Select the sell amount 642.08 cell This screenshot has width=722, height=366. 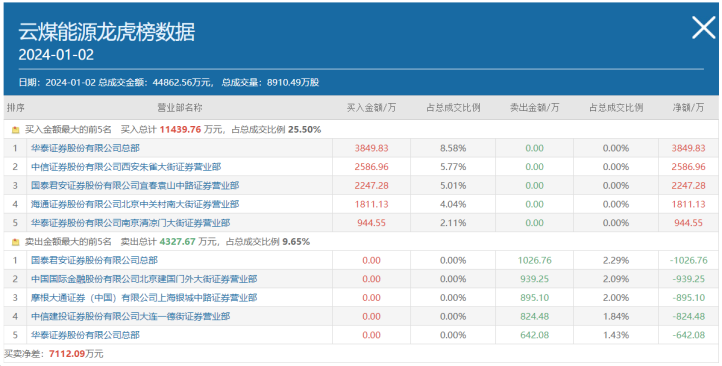pyautogui.click(x=535, y=335)
